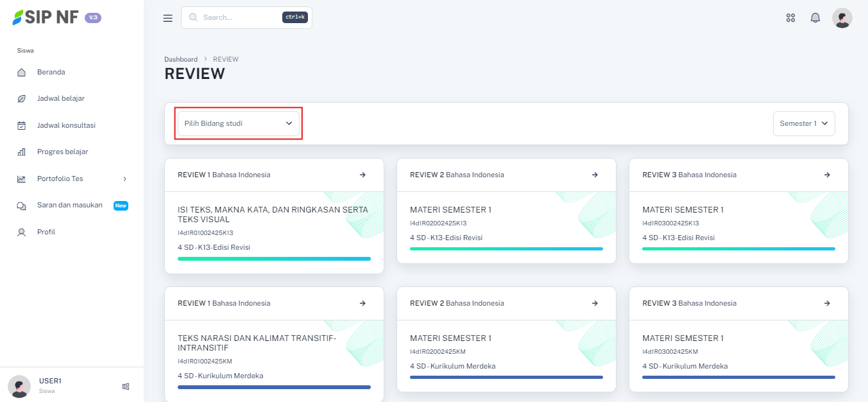
Task: Click the Dashboard breadcrumb link
Action: click(x=181, y=59)
